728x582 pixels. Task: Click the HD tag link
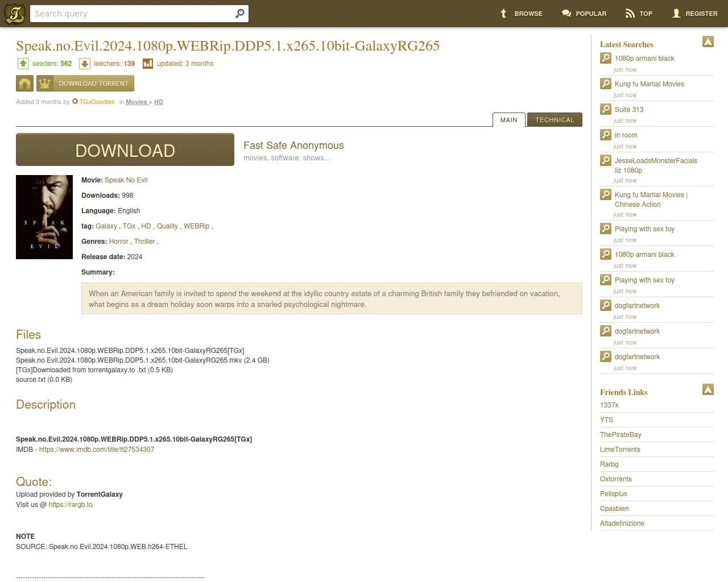point(146,226)
